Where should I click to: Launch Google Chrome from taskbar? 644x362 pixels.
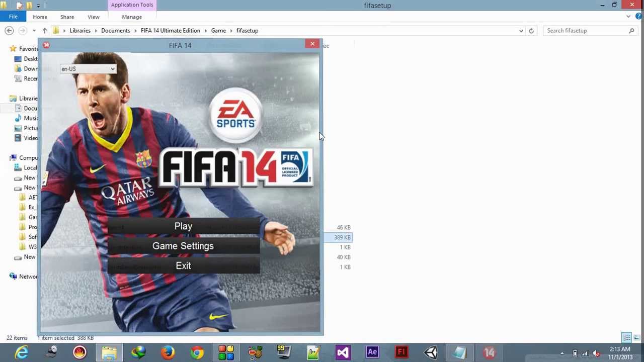click(197, 352)
